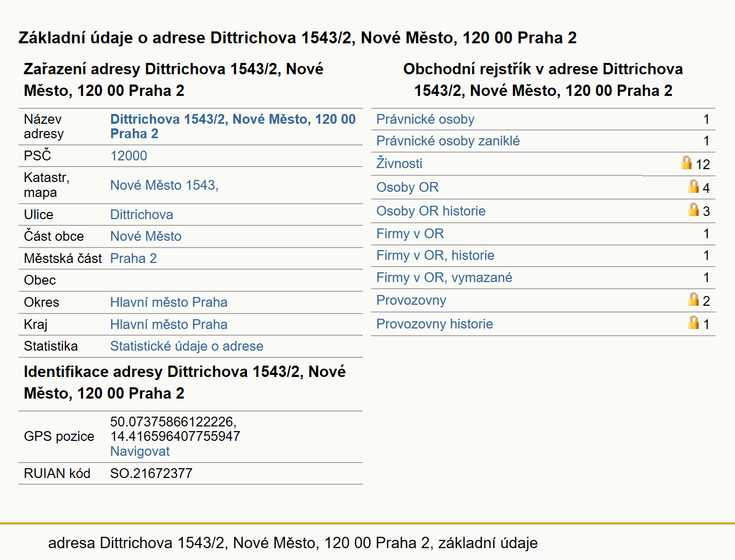Open Hlavní město Praha in Okres row
735x560 pixels.
point(169,302)
